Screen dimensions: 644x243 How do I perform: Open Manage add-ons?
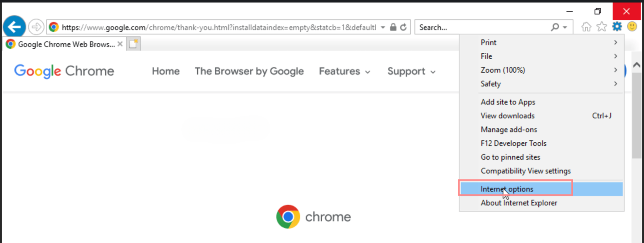coord(509,129)
